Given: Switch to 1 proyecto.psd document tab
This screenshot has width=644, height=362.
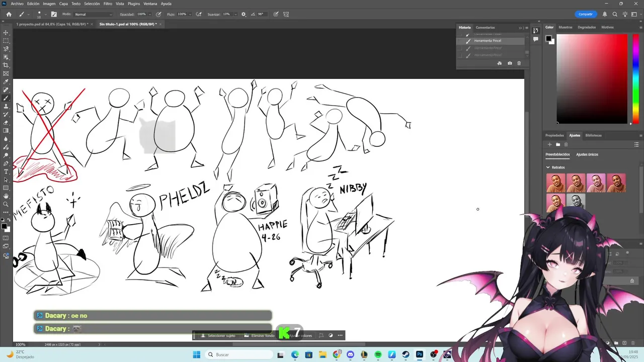Looking at the screenshot, I should coord(51,24).
